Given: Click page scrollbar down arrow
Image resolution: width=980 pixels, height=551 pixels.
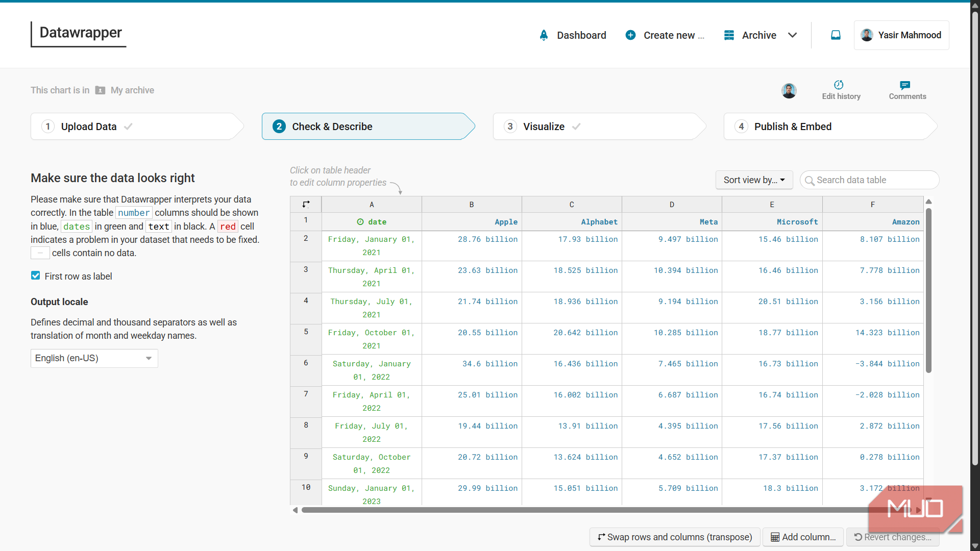Looking at the screenshot, I should (x=975, y=546).
